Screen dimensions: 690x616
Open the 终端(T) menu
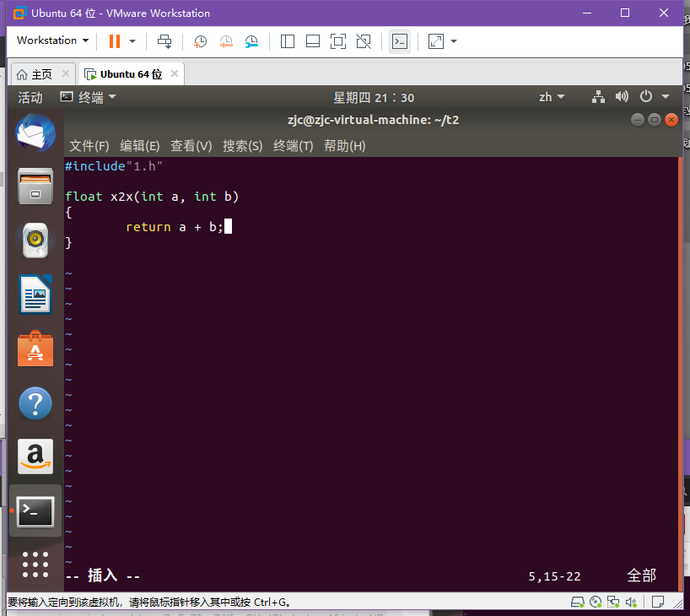293,146
